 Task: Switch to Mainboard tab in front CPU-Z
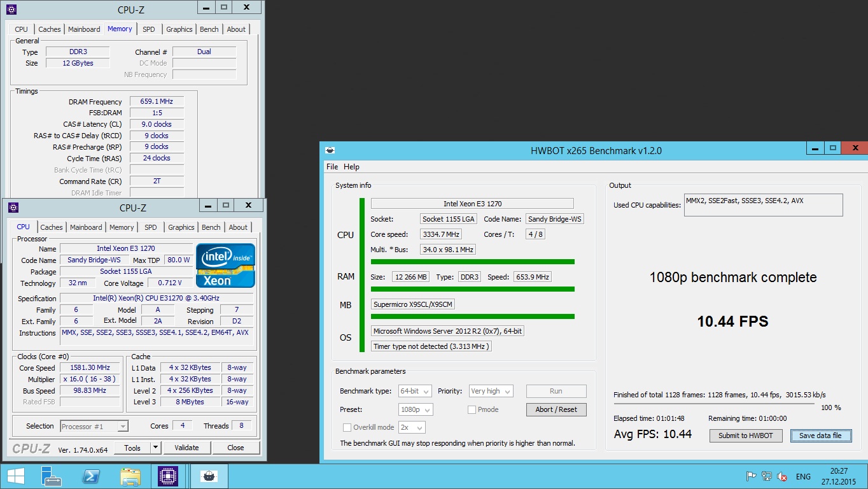tap(86, 227)
